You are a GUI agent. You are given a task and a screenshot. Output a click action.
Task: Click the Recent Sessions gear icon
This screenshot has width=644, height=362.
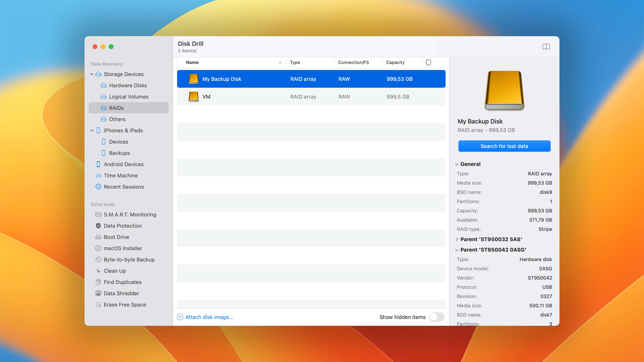[98, 187]
